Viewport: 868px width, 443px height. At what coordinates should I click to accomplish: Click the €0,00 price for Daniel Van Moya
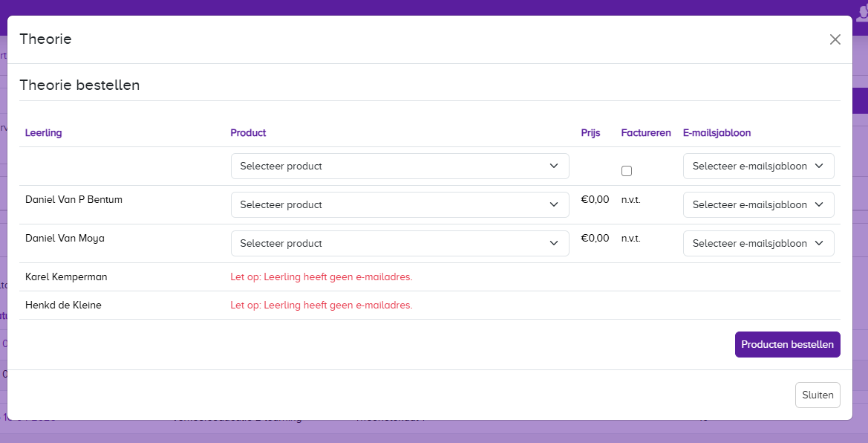595,239
